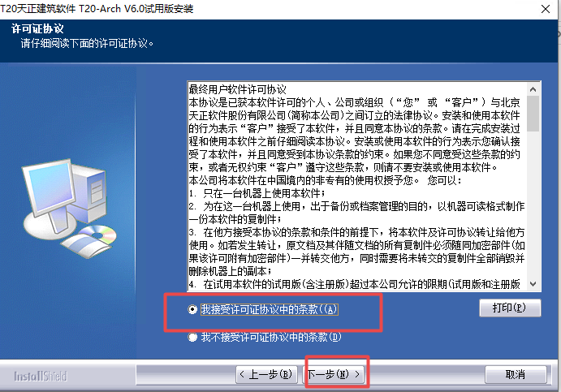Click the InstallShield logo
This screenshot has height=392, width=561.
[41, 376]
